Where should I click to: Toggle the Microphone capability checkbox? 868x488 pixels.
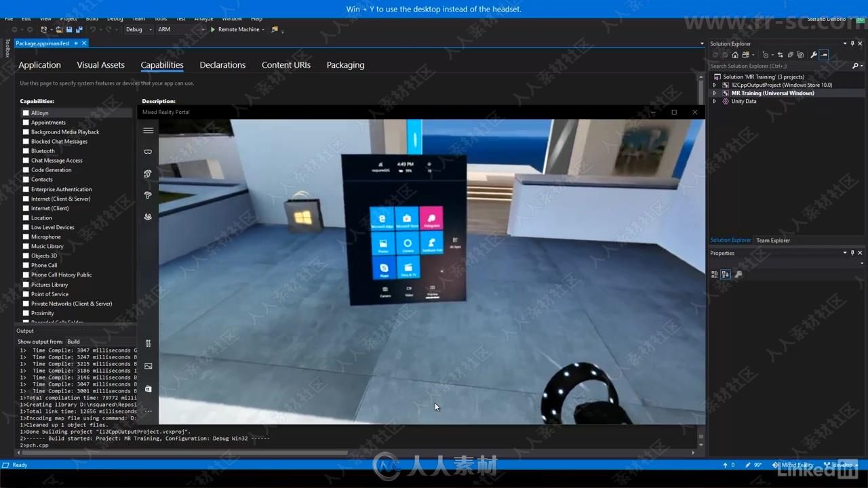coord(26,237)
